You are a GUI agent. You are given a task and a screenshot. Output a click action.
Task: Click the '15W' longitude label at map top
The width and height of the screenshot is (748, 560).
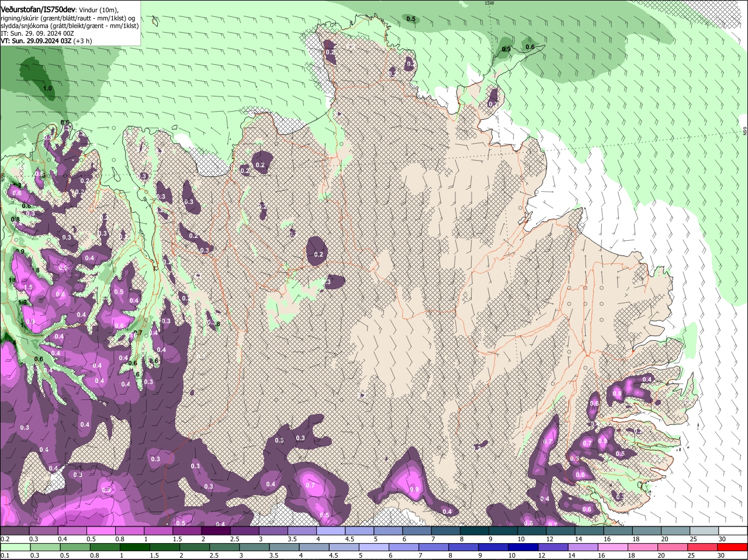click(x=489, y=3)
